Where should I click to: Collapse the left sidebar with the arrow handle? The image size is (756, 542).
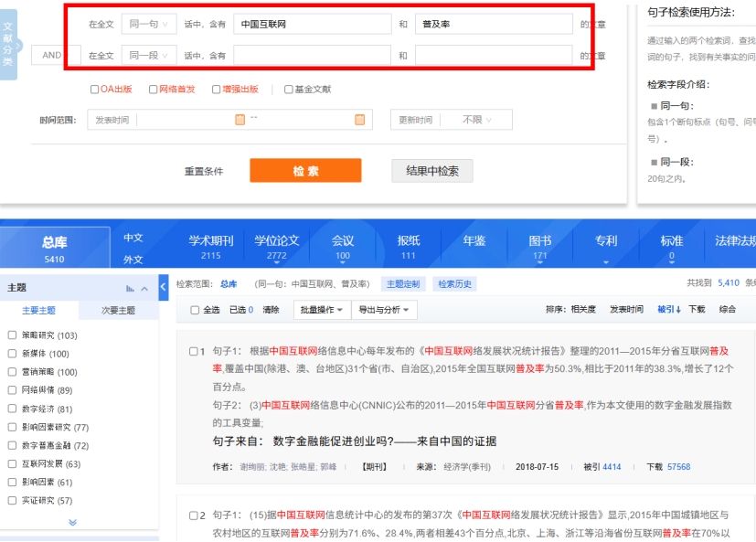165,282
